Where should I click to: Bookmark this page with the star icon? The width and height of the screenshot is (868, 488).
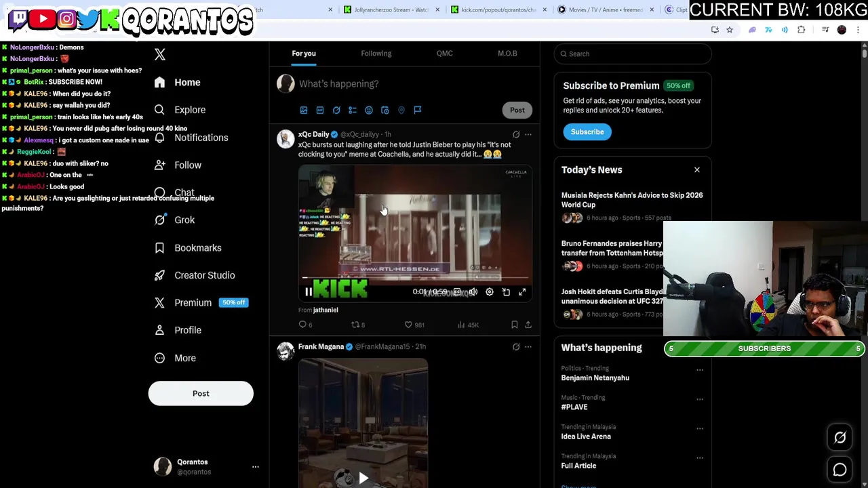[730, 30]
